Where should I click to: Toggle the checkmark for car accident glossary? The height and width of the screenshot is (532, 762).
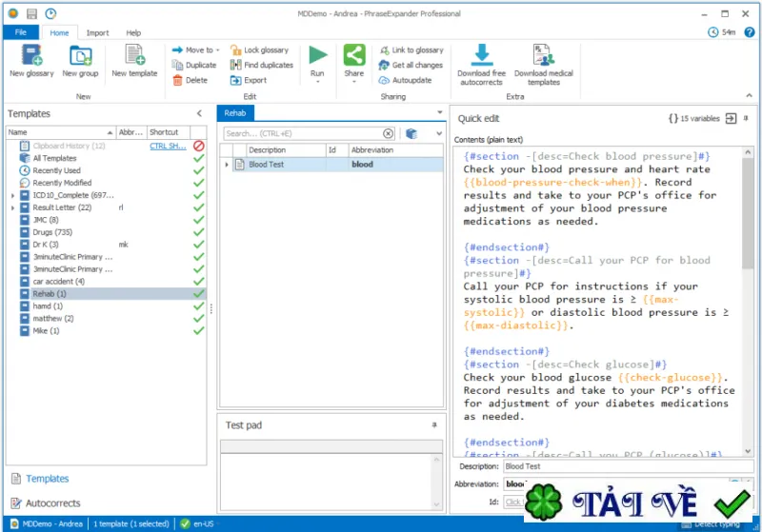(198, 282)
